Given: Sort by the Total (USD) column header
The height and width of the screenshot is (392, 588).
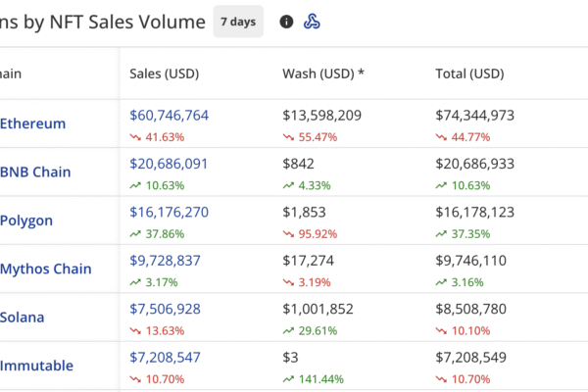Looking at the screenshot, I should [x=469, y=73].
